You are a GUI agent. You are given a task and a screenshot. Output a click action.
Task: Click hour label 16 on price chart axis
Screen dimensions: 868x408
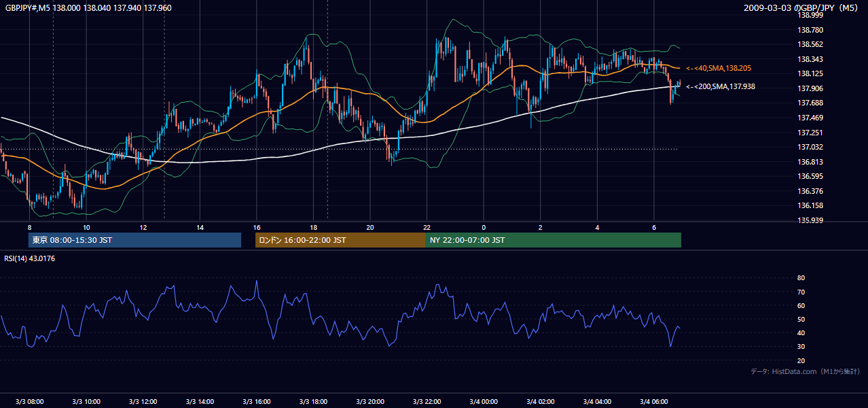pos(257,227)
